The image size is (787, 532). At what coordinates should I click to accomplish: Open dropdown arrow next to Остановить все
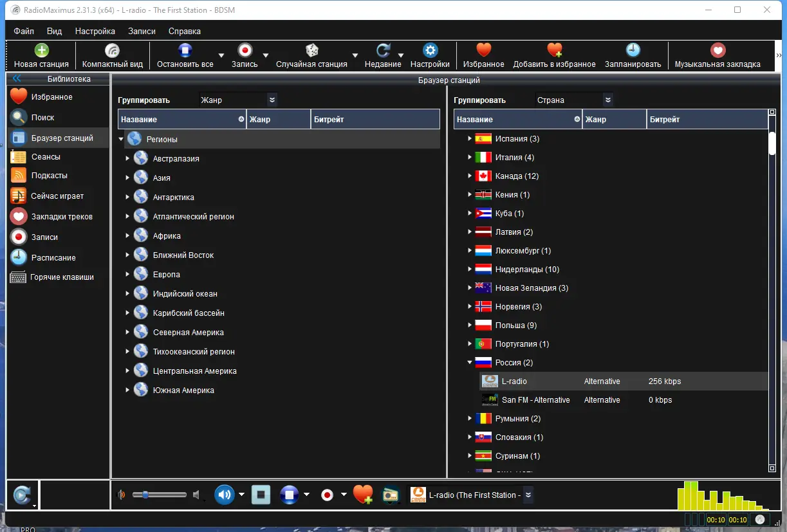click(x=221, y=56)
